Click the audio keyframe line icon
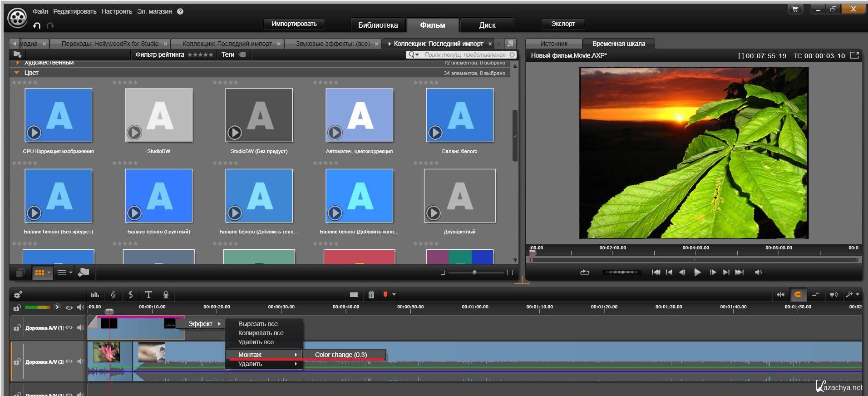The image size is (868, 396). tap(816, 295)
